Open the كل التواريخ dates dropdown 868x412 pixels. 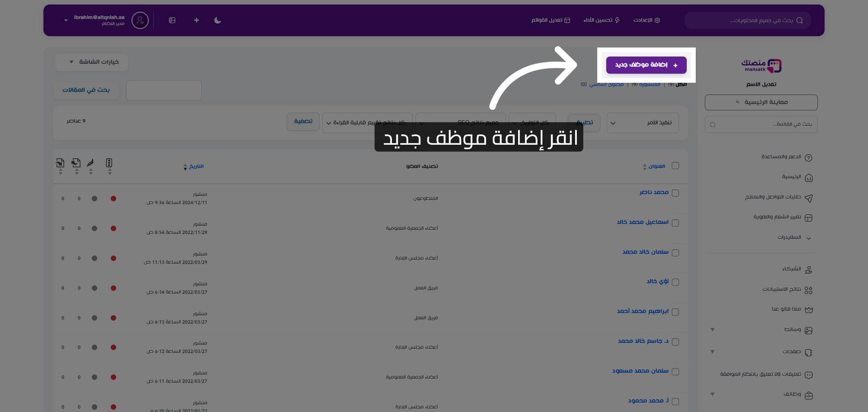(532, 122)
